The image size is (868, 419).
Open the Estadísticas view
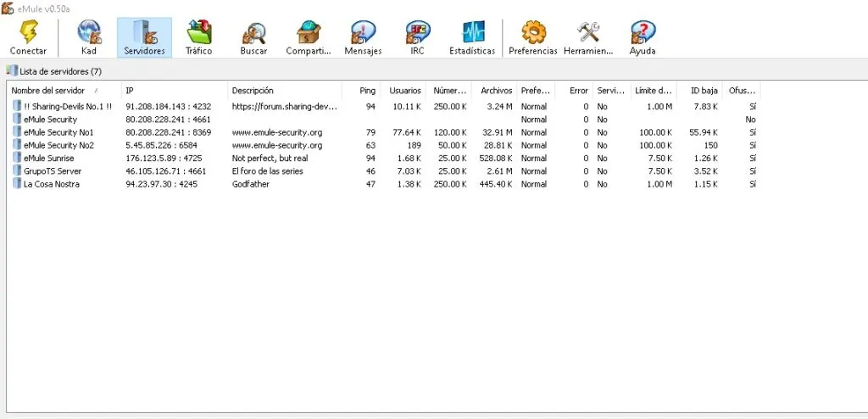click(472, 37)
